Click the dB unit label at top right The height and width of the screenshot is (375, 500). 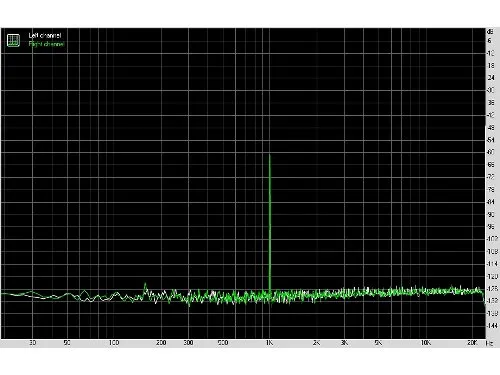click(490, 32)
